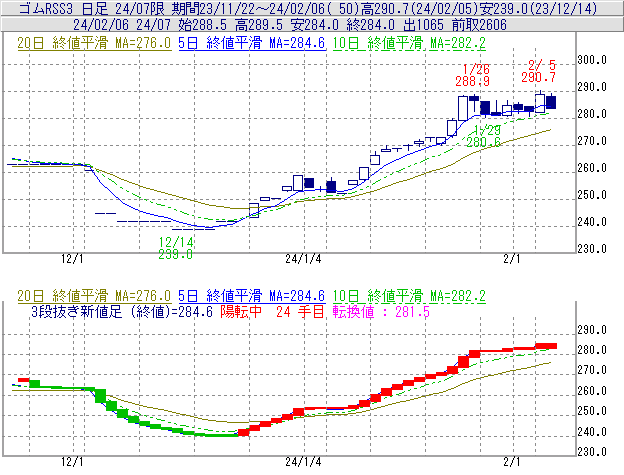The height and width of the screenshot is (475, 624).
Task: Click upper chart 24/1/4 date axis label
Action: (303, 259)
